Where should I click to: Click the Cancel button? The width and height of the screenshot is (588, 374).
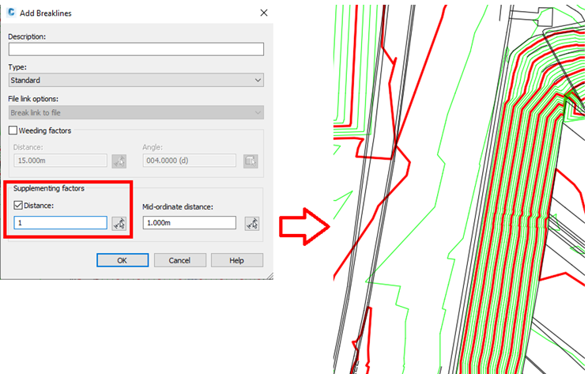click(179, 260)
